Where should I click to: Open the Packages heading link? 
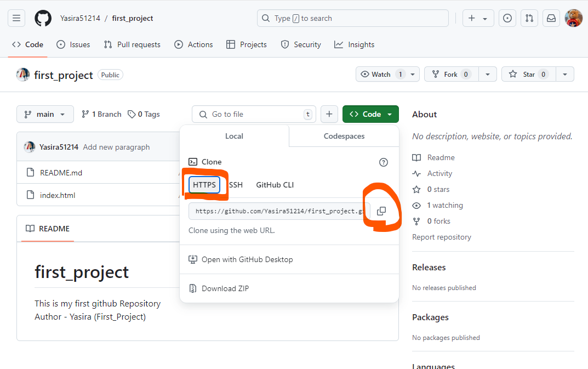tap(431, 317)
